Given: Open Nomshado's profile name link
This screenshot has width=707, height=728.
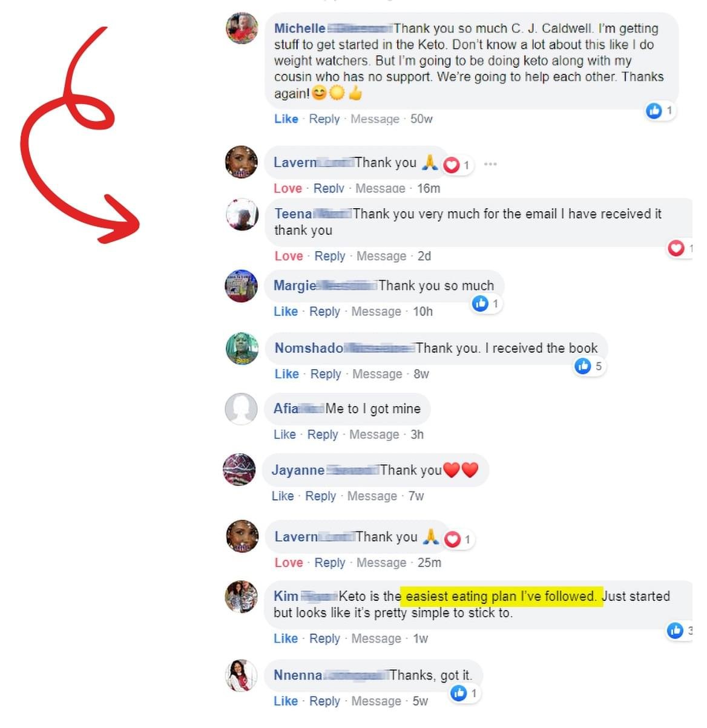Looking at the screenshot, I should [309, 348].
